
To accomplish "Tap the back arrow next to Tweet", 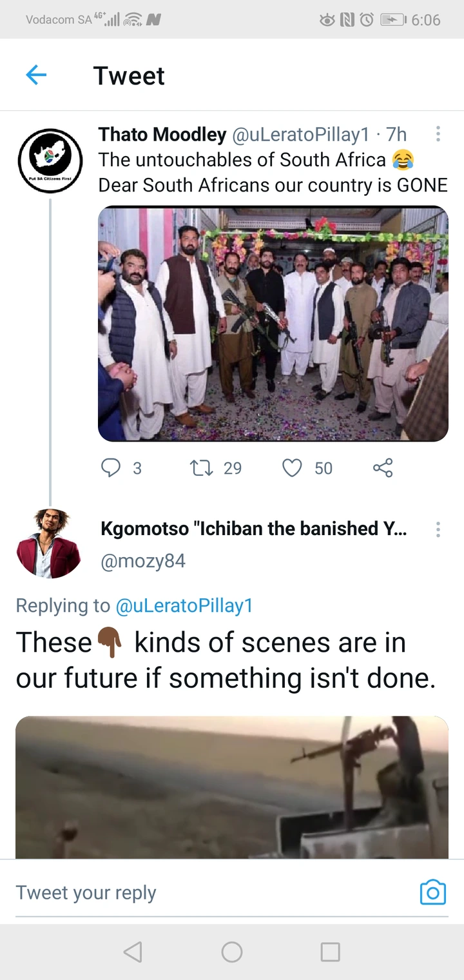I will (x=36, y=75).
